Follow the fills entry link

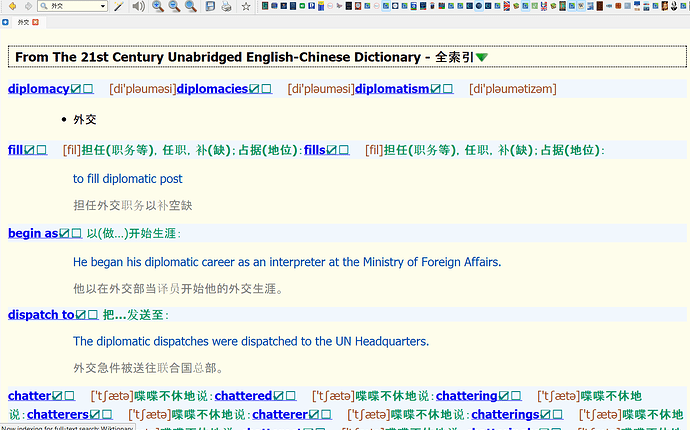(x=315, y=150)
